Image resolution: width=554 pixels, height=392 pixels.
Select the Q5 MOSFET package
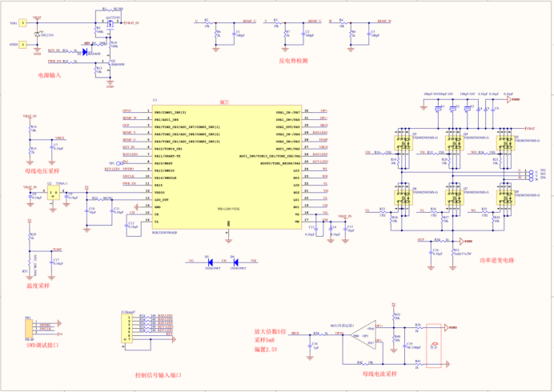(505, 143)
